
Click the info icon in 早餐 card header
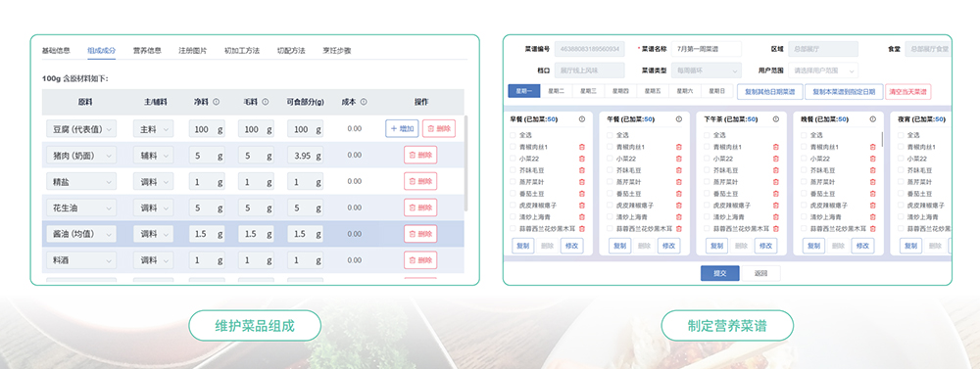point(582,118)
